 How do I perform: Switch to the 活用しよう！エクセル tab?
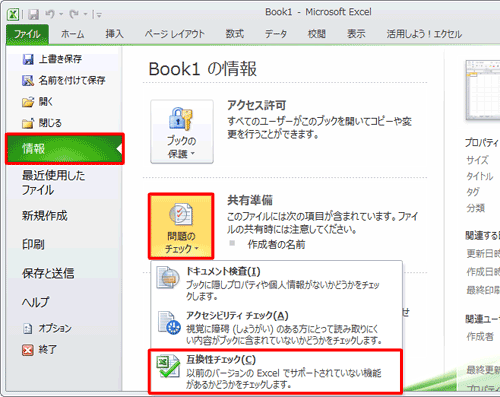click(x=424, y=34)
